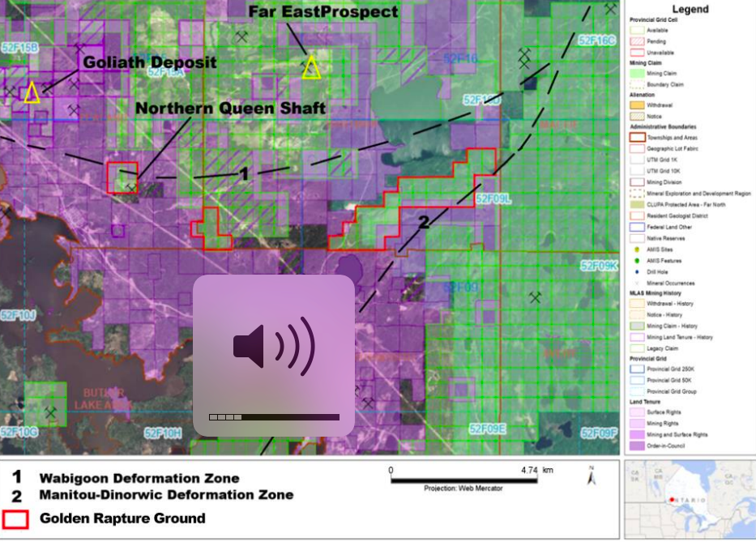The width and height of the screenshot is (756, 542).
Task: Click the Drill Hole legend dot
Action: click(638, 271)
